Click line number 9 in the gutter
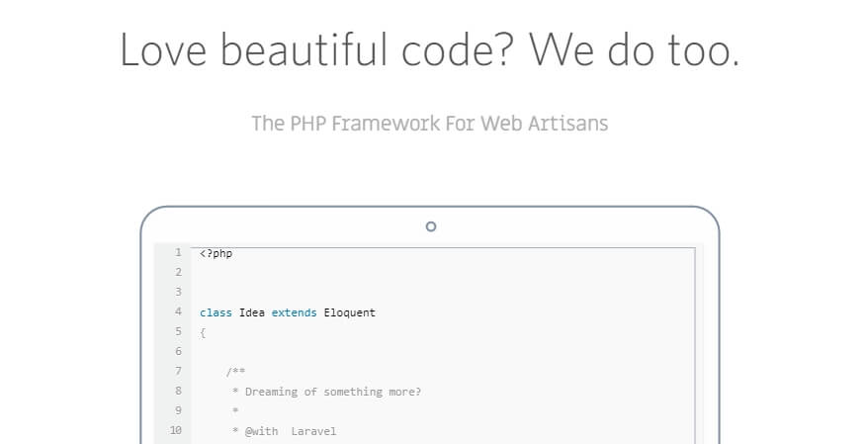 pos(178,410)
